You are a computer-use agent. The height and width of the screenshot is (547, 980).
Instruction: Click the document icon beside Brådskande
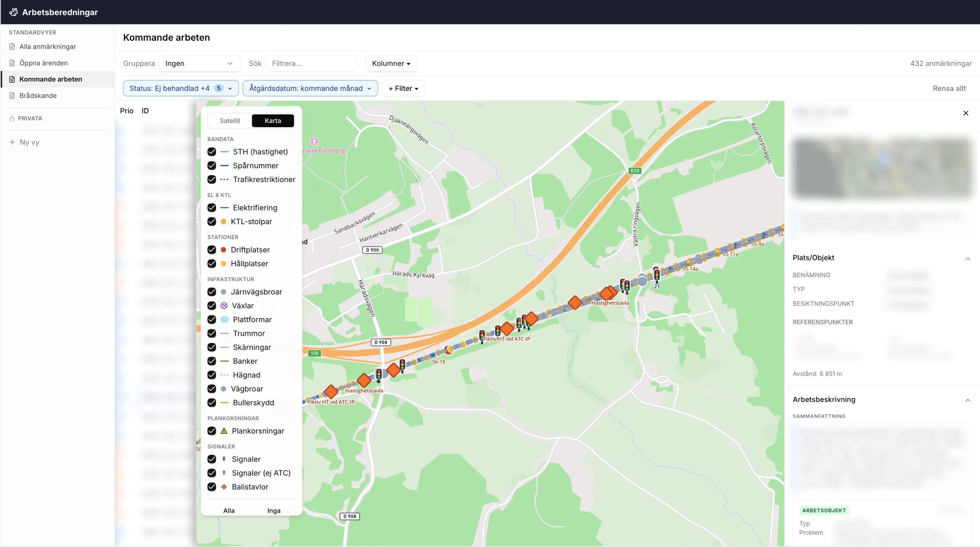12,95
